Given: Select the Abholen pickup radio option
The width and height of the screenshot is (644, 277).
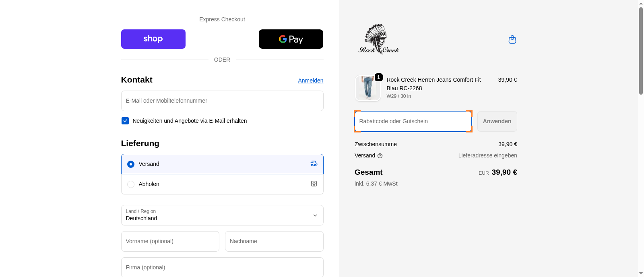Looking at the screenshot, I should coord(131,184).
